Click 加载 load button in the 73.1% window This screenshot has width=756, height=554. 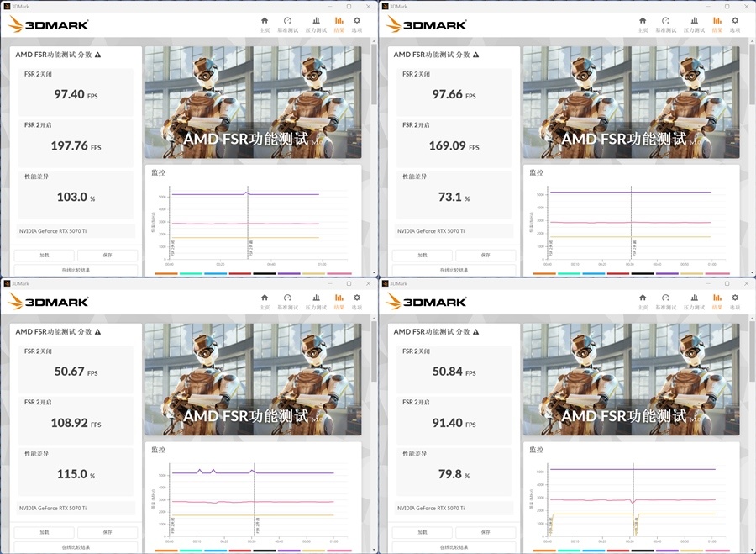coord(422,255)
